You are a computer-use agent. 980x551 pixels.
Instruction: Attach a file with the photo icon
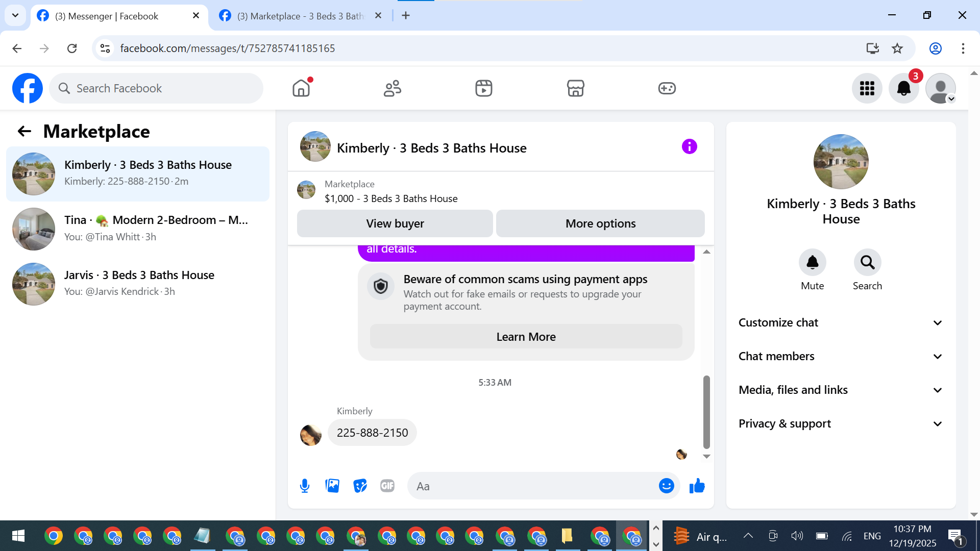pos(332,486)
